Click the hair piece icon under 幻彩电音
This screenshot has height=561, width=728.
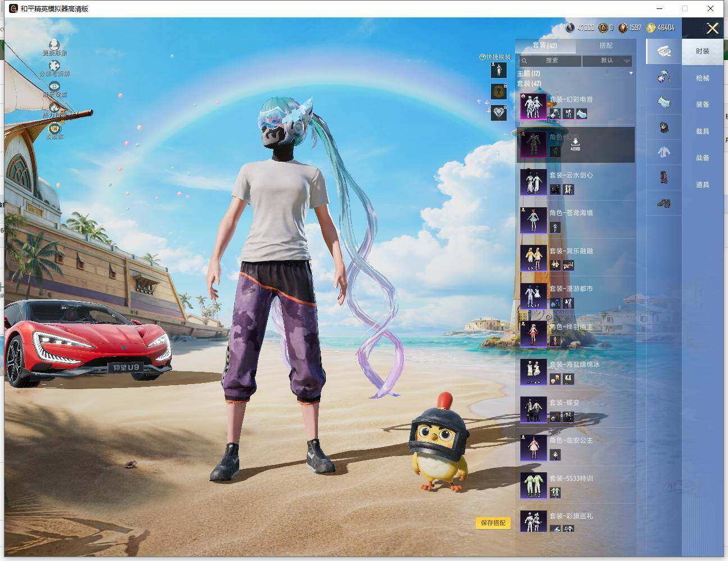(555, 114)
